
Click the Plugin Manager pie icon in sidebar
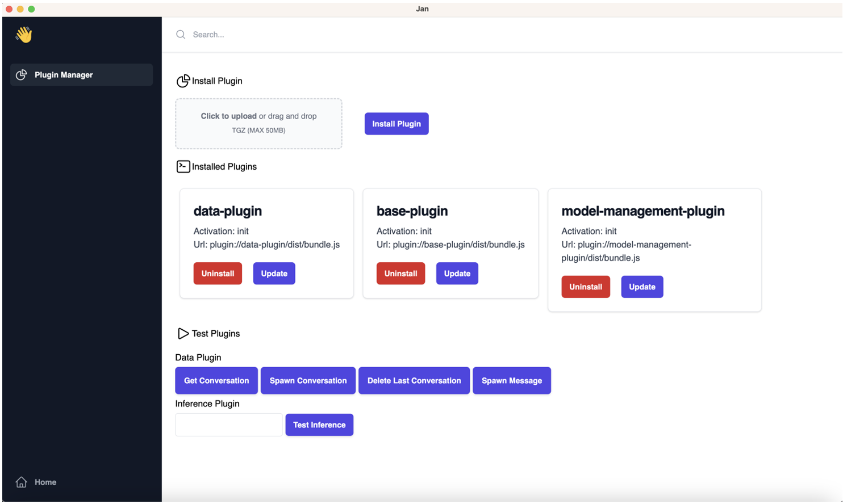tap(22, 75)
